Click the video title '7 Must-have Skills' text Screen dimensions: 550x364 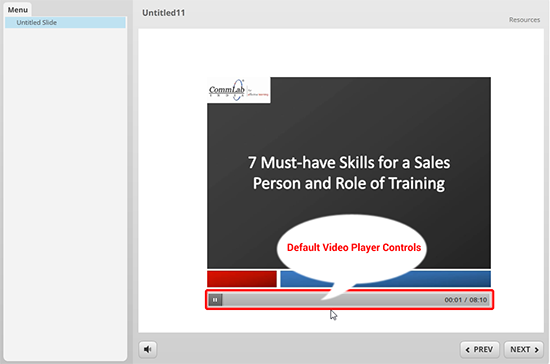tap(349, 173)
